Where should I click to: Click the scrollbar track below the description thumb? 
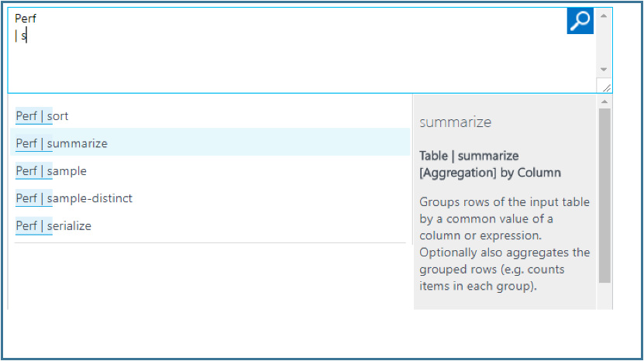(x=604, y=296)
